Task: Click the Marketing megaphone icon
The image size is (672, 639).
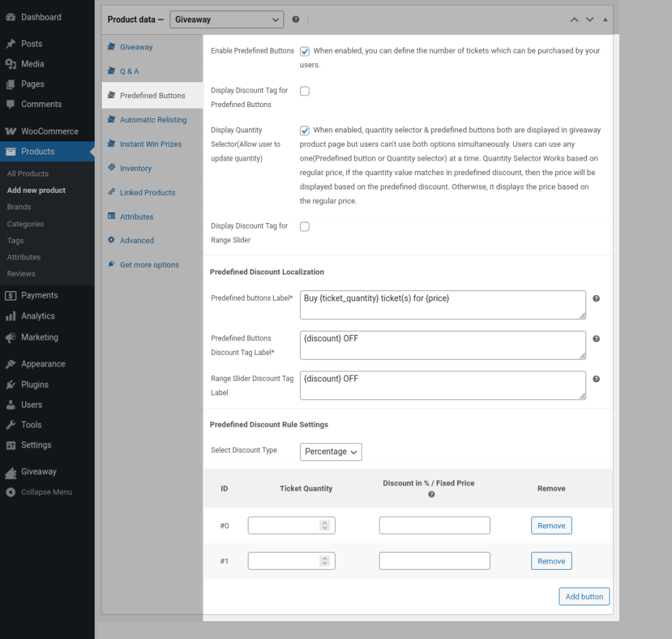Action: [11, 337]
